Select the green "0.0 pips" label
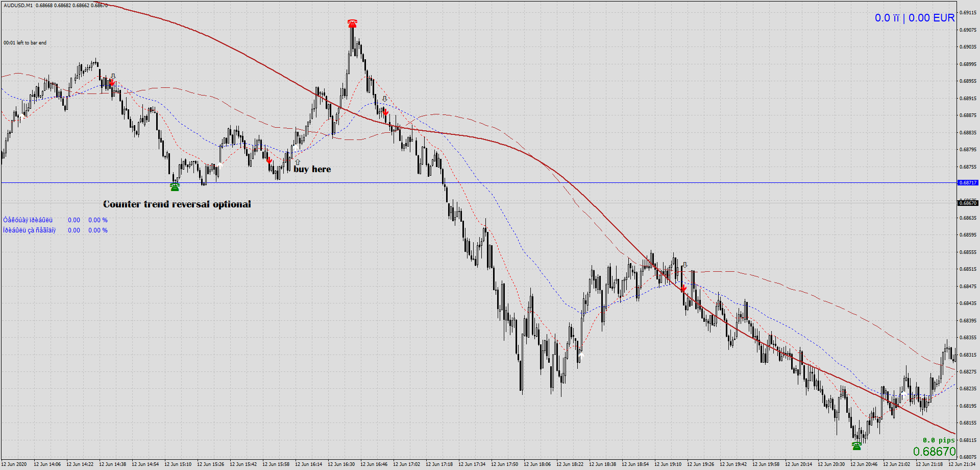Viewport: 980px width, 470px height. [938, 440]
